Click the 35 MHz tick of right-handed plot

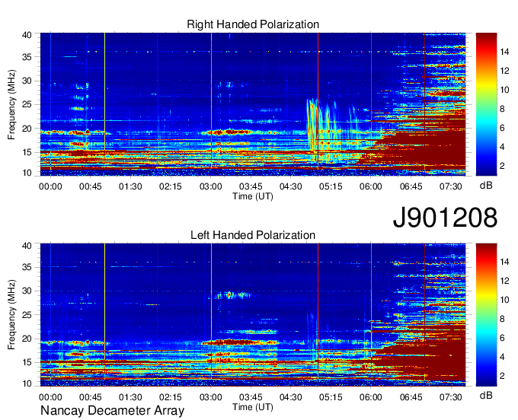pyautogui.click(x=27, y=57)
